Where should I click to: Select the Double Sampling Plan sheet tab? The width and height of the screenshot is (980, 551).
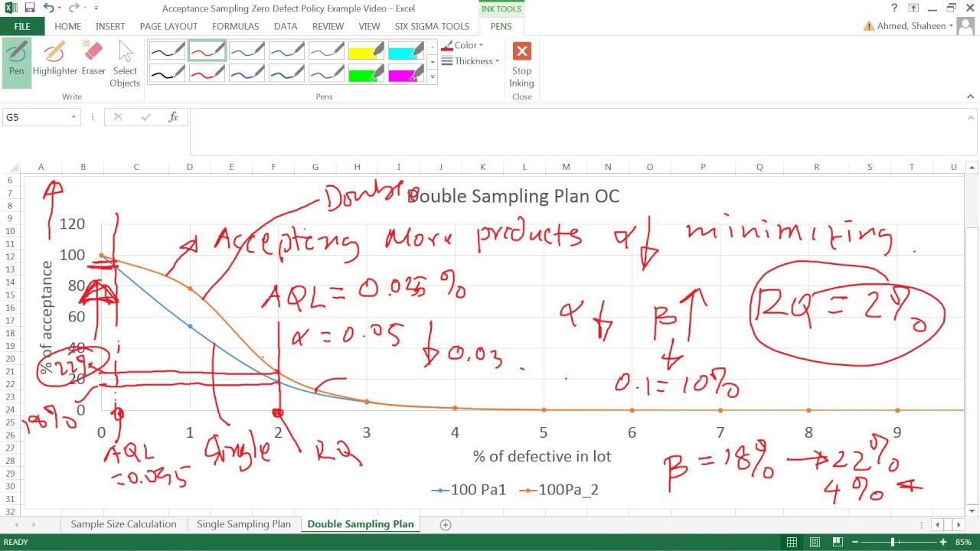click(361, 524)
